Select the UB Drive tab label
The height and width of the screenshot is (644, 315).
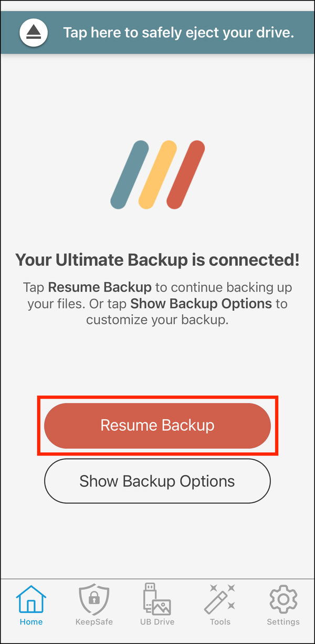pyautogui.click(x=157, y=622)
